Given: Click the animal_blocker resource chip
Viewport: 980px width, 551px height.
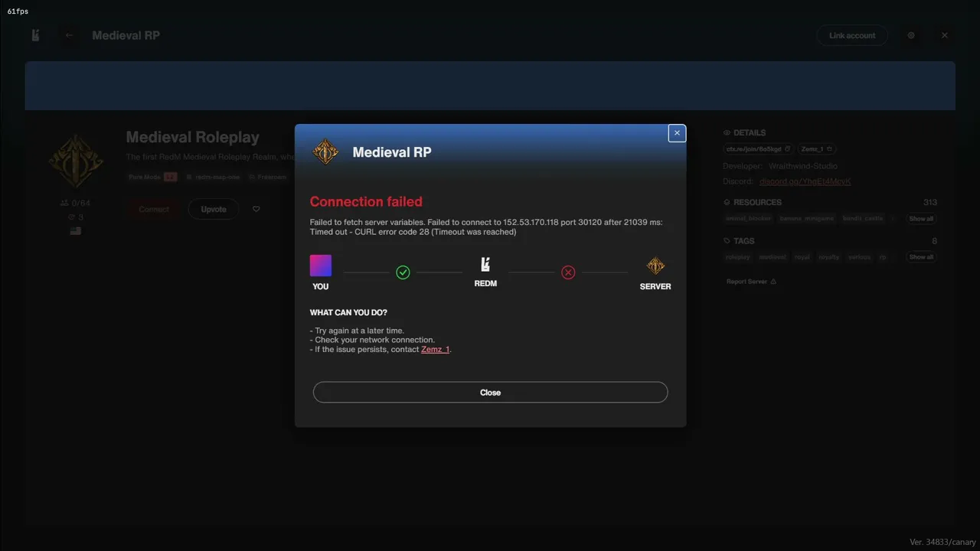Looking at the screenshot, I should coord(749,219).
